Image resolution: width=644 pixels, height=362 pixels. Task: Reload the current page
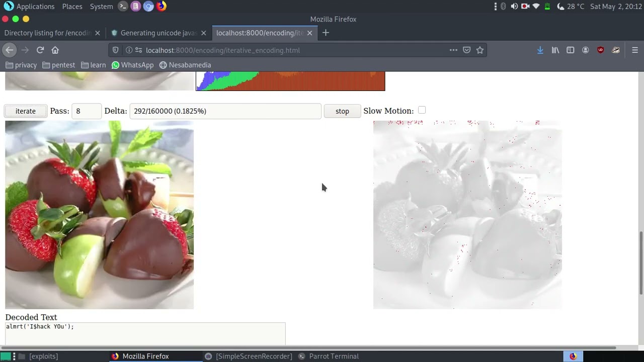tap(40, 50)
